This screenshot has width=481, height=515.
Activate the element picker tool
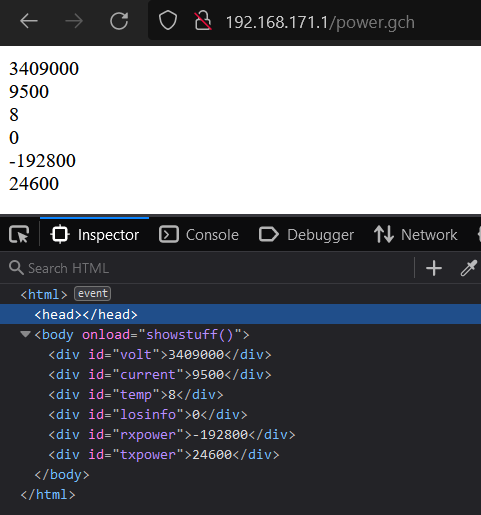pyautogui.click(x=19, y=234)
